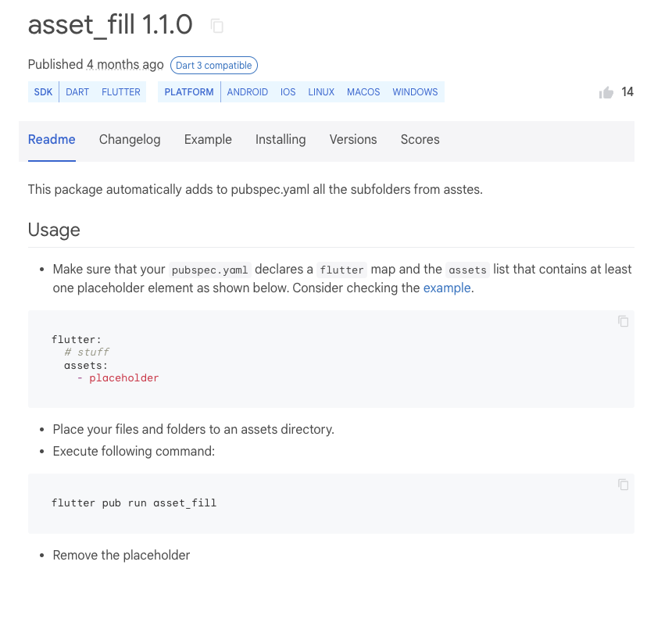672x633 pixels.
Task: Select the IOS platform tag
Action: pyautogui.click(x=288, y=92)
